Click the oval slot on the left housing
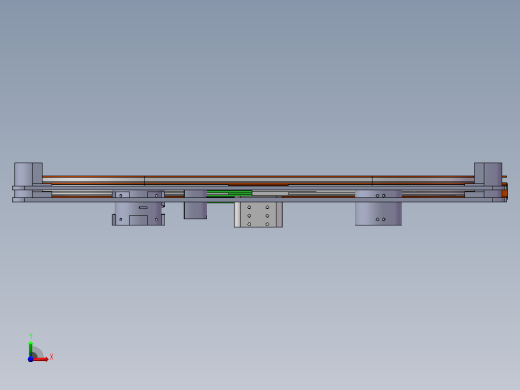This screenshot has width=520, height=390. coord(143,207)
